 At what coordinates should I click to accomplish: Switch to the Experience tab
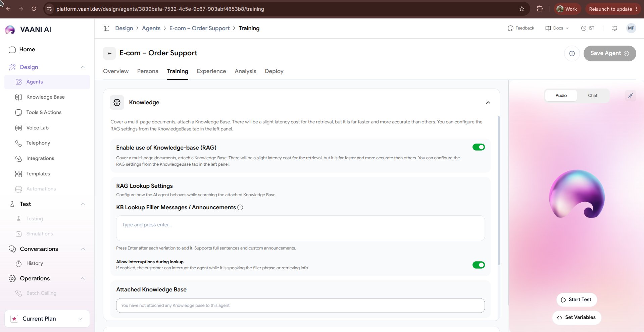(x=211, y=71)
